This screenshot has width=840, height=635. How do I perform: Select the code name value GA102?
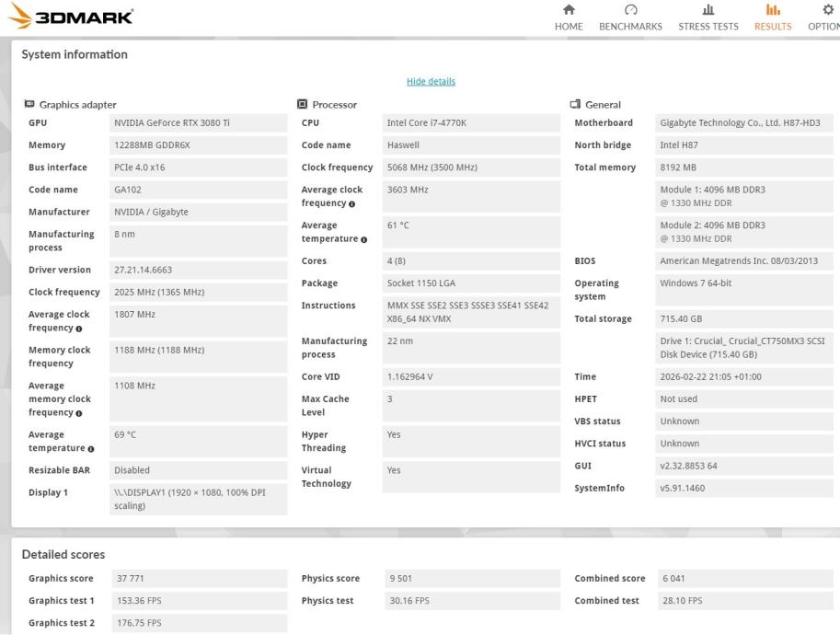[198, 190]
